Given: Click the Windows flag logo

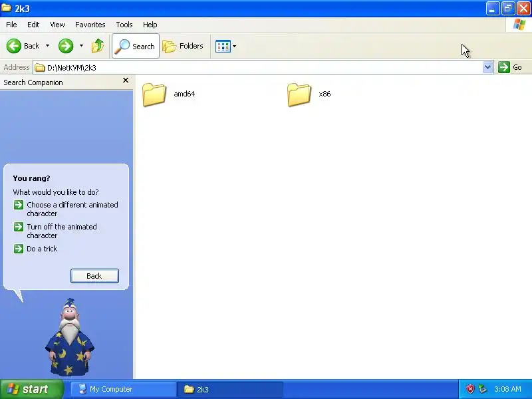Looking at the screenshot, I should click(x=519, y=25).
